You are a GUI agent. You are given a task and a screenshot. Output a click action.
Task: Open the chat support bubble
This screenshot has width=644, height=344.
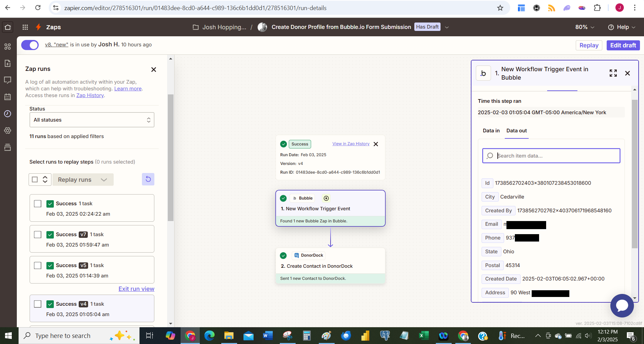622,306
